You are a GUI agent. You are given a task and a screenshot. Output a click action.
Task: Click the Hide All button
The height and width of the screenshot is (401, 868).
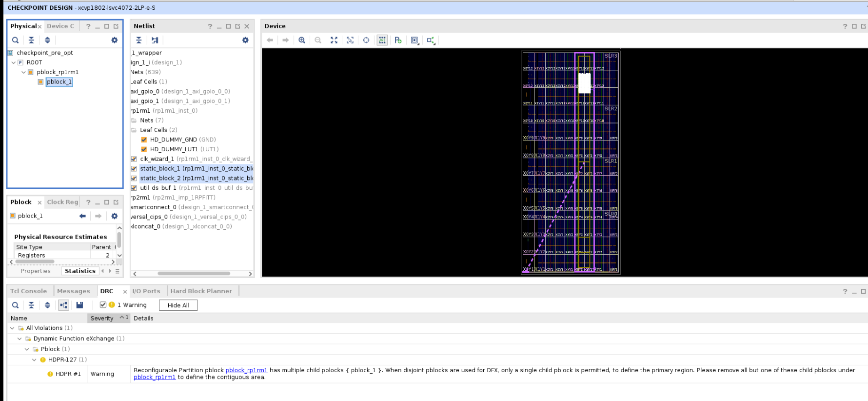pos(178,305)
